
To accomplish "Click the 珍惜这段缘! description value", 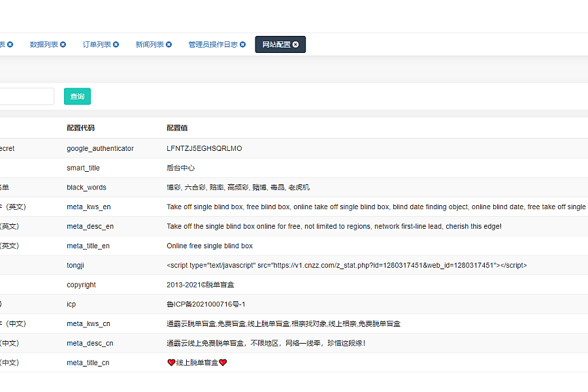I will point(266,344).
